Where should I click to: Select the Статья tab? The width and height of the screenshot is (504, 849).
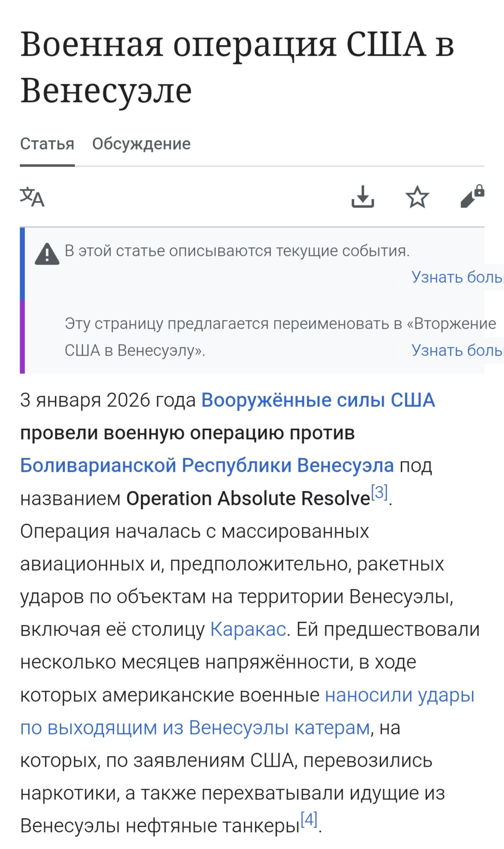pyautogui.click(x=47, y=144)
